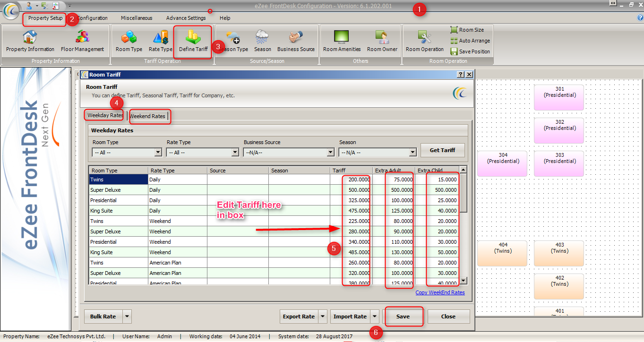Click the Room Tariff dialog help button
Image resolution: width=644 pixels, height=342 pixels.
(x=461, y=75)
